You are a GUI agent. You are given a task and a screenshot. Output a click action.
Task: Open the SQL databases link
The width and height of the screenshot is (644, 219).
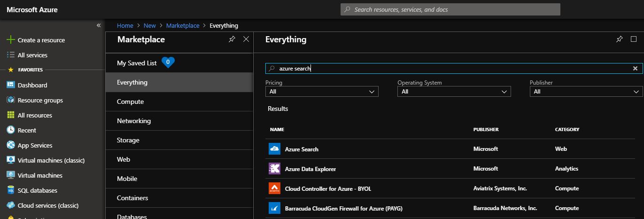[38, 190]
